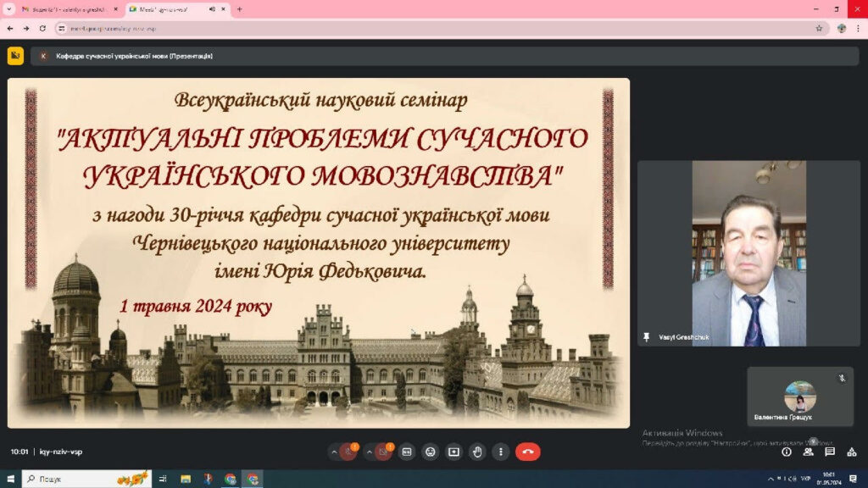Image resolution: width=868 pixels, height=488 pixels.
Task: Expand audio settings arrow beside microphone
Action: click(x=333, y=452)
